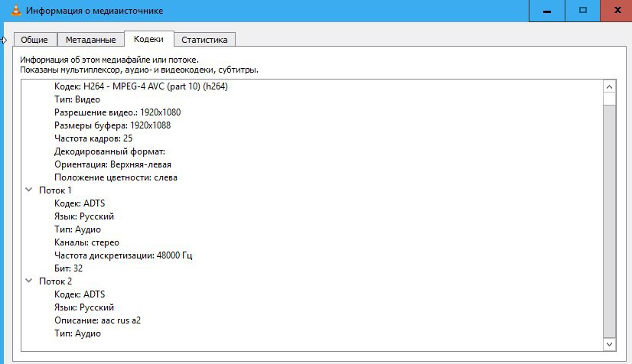Select Кодек: ADTS under Поток 2
The width and height of the screenshot is (632, 364).
tap(80, 294)
